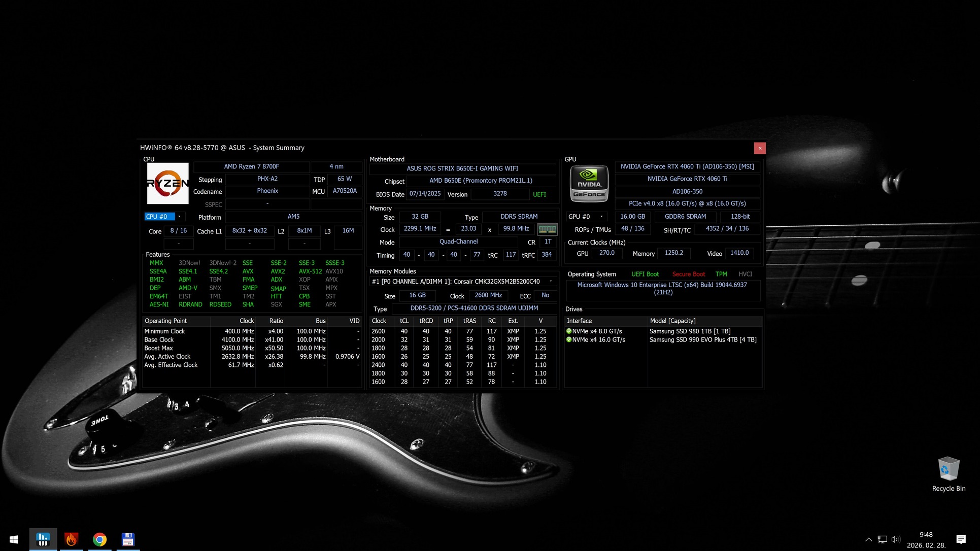Open HWiNFO from the taskbar
This screenshot has height=551, width=980.
pos(43,539)
